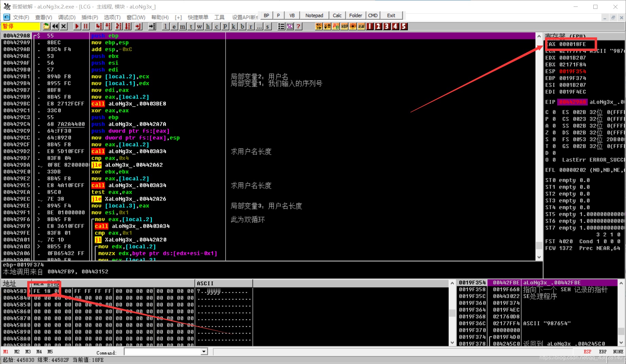
Task: Open References window with the 'r' button
Action: [250, 27]
